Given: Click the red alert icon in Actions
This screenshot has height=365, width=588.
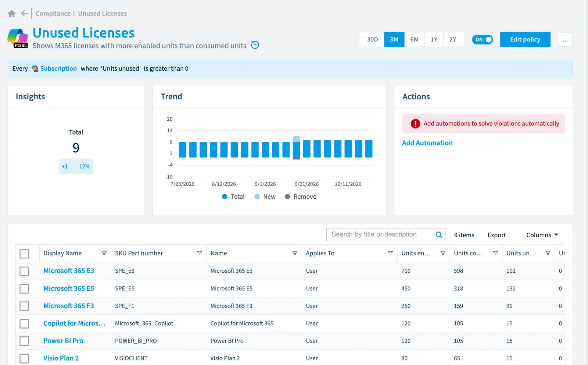Looking at the screenshot, I should click(415, 124).
